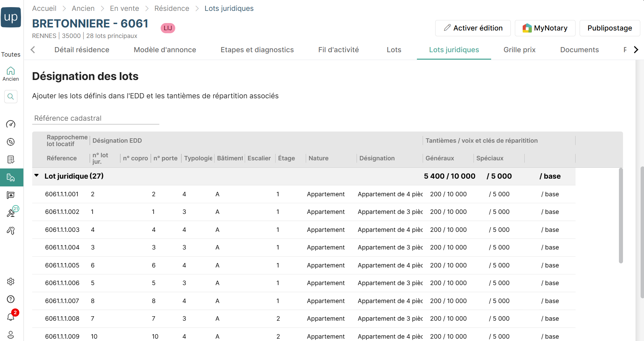This screenshot has width=644, height=341.
Task: Click the Typologie column header
Action: pos(198,158)
